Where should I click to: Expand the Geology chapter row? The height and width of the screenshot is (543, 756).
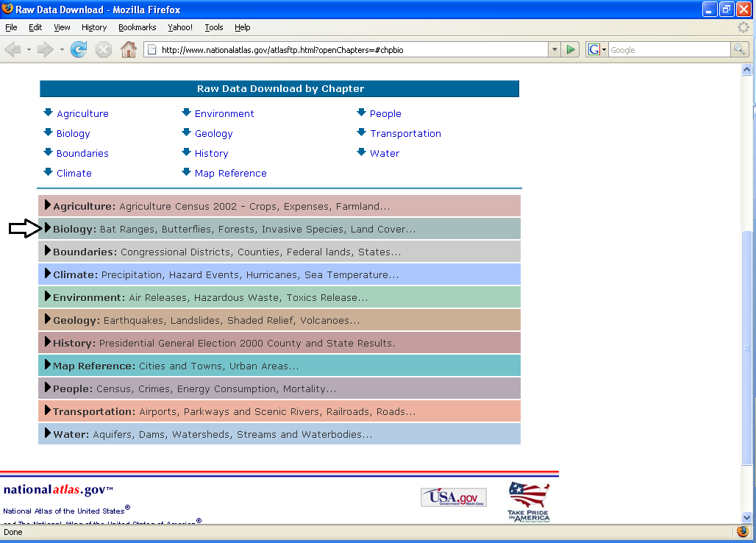[279, 320]
